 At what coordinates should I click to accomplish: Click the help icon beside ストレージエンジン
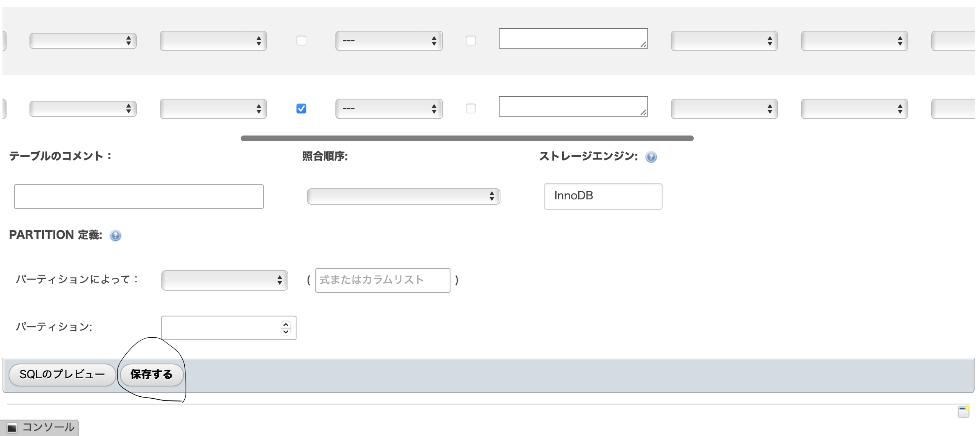click(651, 157)
